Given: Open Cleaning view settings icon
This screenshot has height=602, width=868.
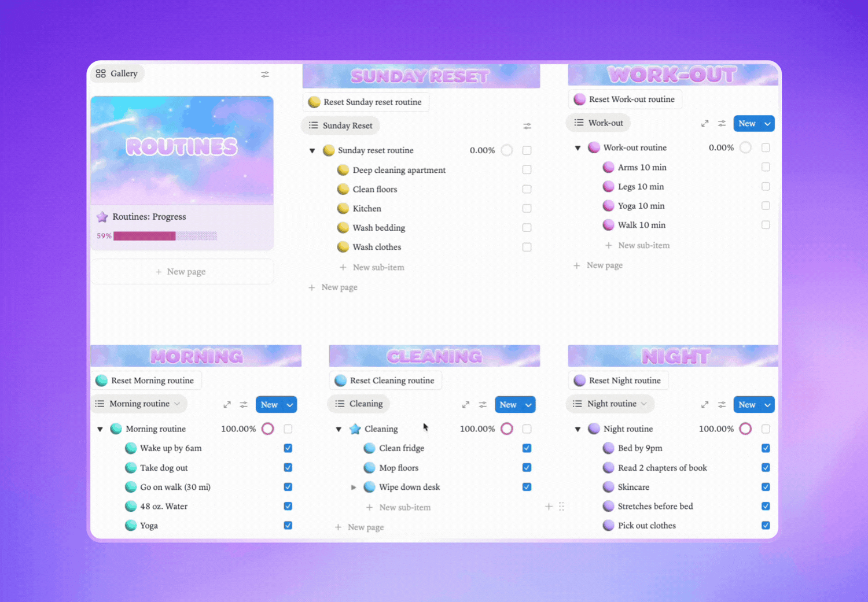Looking at the screenshot, I should click(x=483, y=405).
